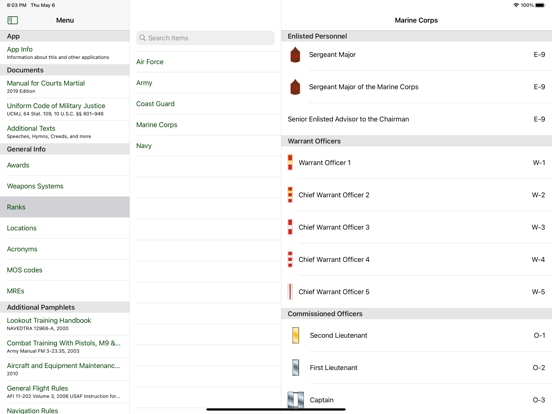Open General Flight Rules pamphlet
This screenshot has width=552, height=414.
pyautogui.click(x=65, y=391)
